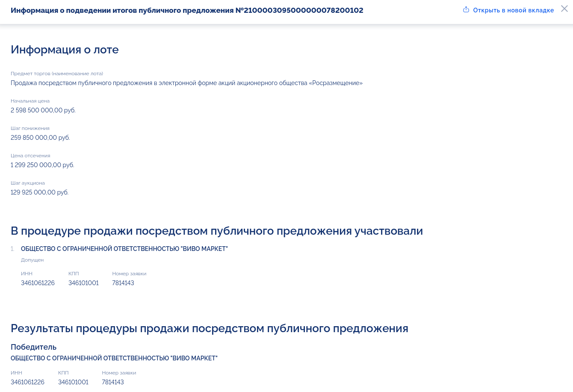573x392 pixels.
Task: Click the 'В процедуре продажи... участвовали' heading
Action: pos(217,231)
